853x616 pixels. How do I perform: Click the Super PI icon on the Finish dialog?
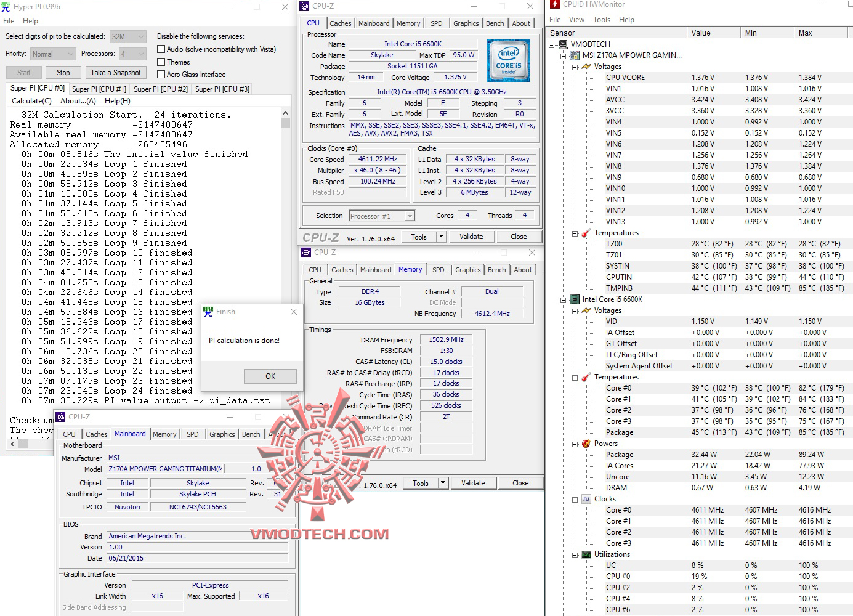(x=208, y=311)
